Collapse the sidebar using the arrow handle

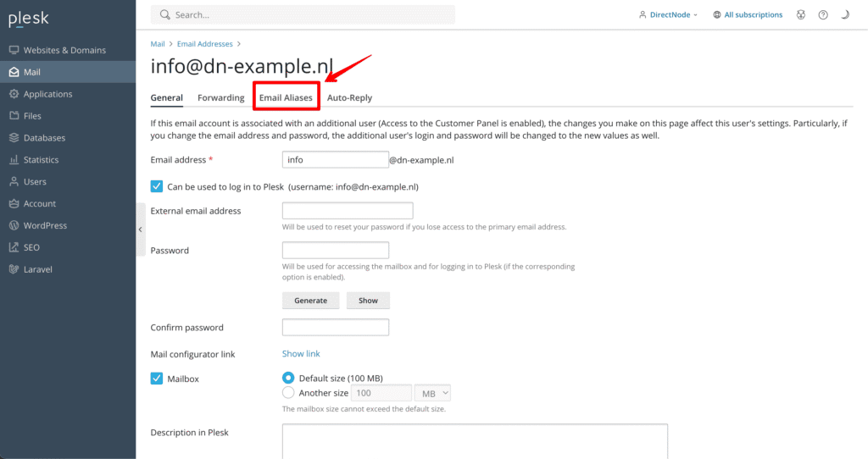tap(140, 229)
